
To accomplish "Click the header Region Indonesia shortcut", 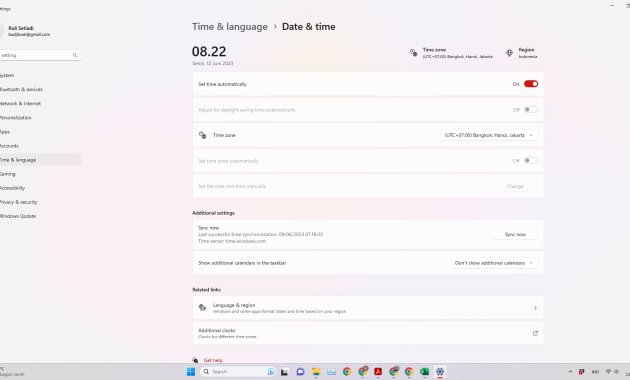I will [528, 53].
